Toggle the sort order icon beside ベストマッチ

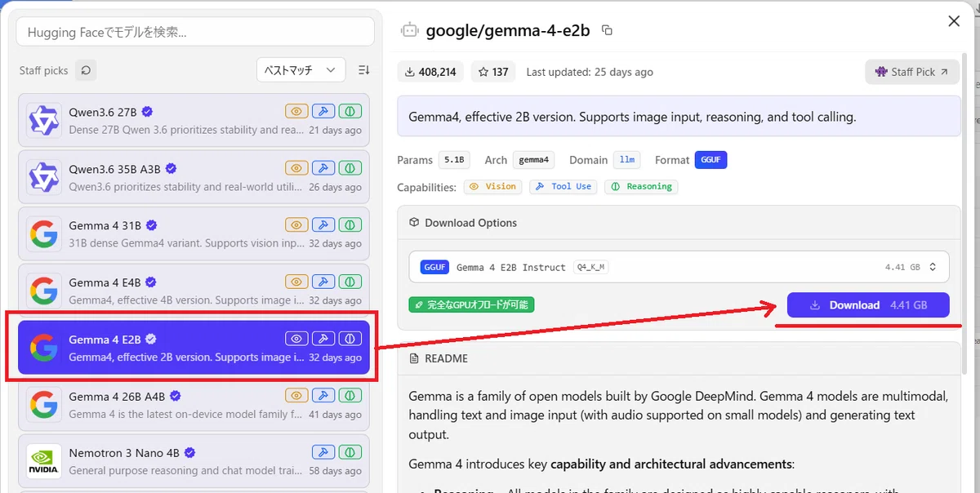(364, 70)
